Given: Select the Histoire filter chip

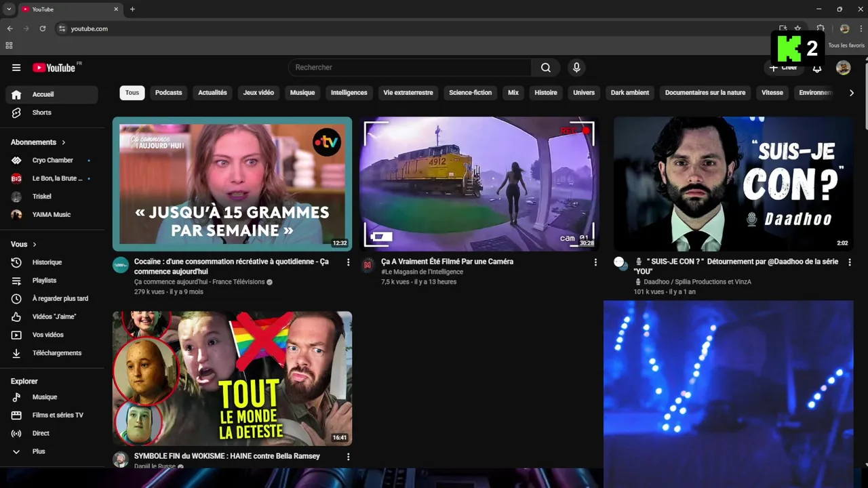Looking at the screenshot, I should click(x=546, y=93).
